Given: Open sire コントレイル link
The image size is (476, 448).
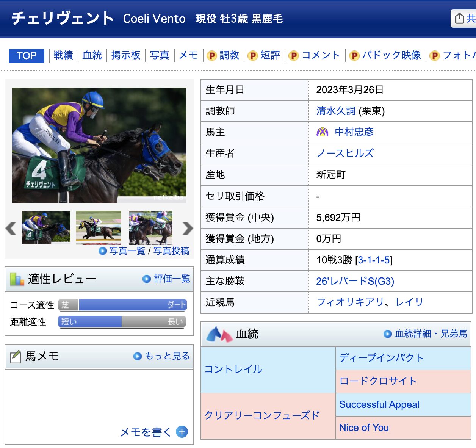Looking at the screenshot, I should 233,369.
